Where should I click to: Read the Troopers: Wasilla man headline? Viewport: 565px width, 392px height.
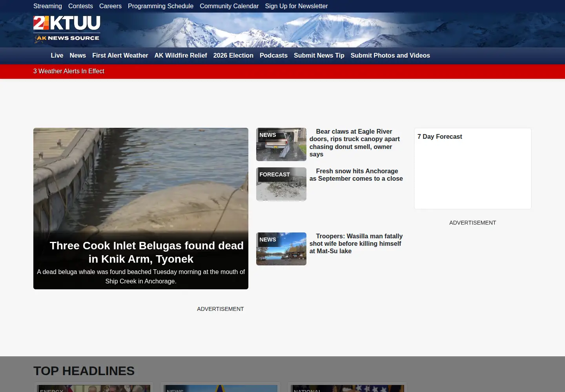point(356,243)
